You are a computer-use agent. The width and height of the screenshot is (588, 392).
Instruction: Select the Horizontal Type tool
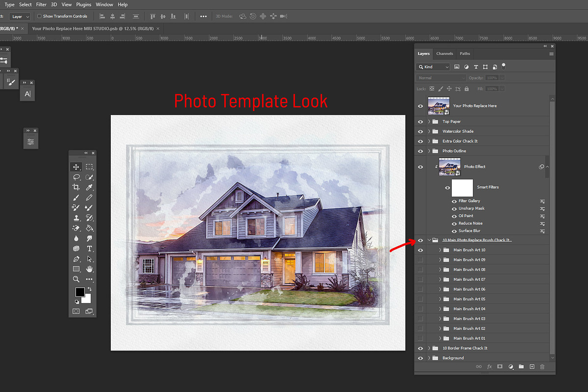pos(89,248)
